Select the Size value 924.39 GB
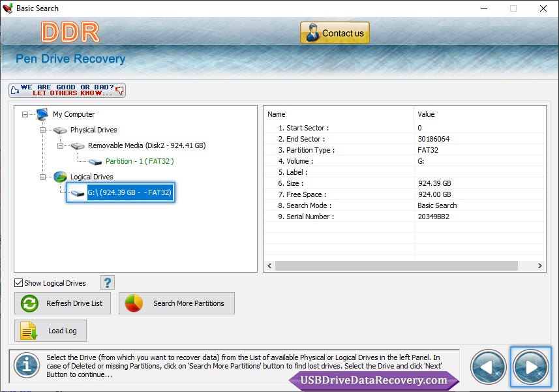Image resolution: width=559 pixels, height=392 pixels. pos(434,183)
